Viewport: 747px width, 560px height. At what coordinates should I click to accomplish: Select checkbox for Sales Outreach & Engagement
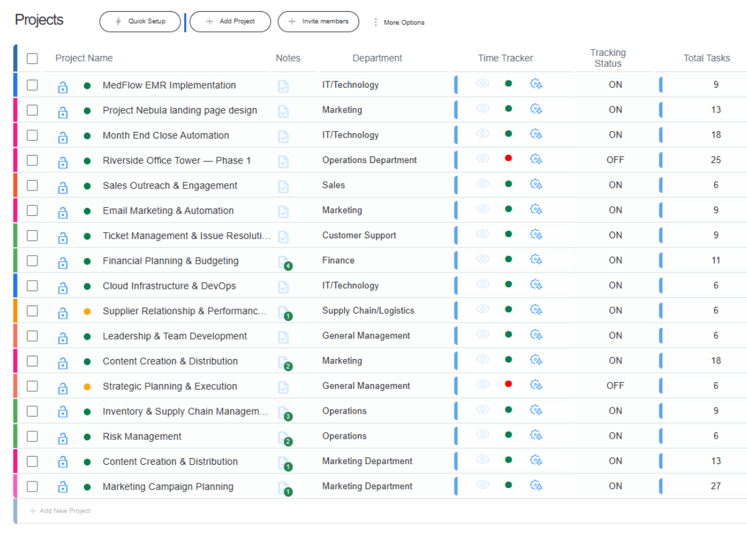tap(32, 185)
